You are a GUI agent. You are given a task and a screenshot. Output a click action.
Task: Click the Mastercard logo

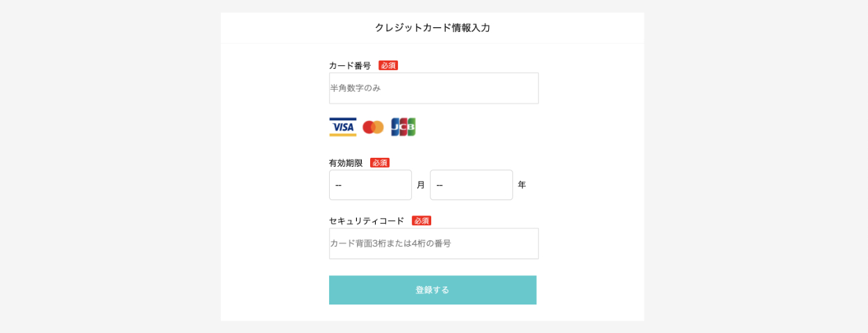373,127
